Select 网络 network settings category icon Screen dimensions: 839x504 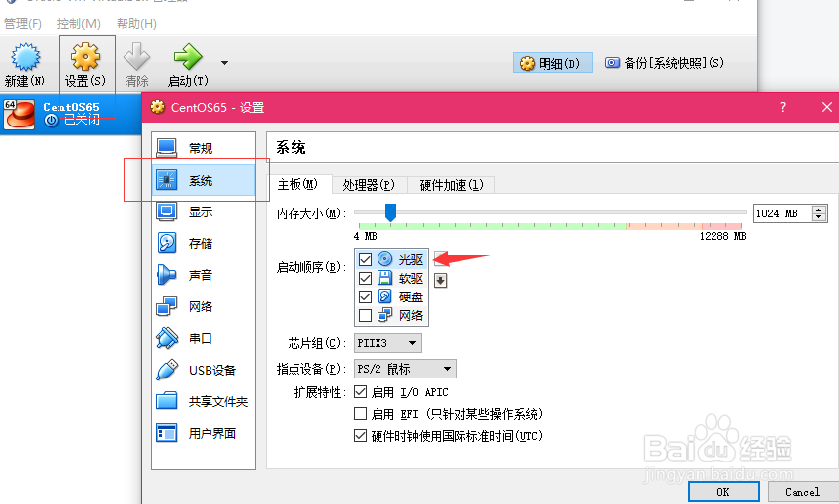[166, 306]
